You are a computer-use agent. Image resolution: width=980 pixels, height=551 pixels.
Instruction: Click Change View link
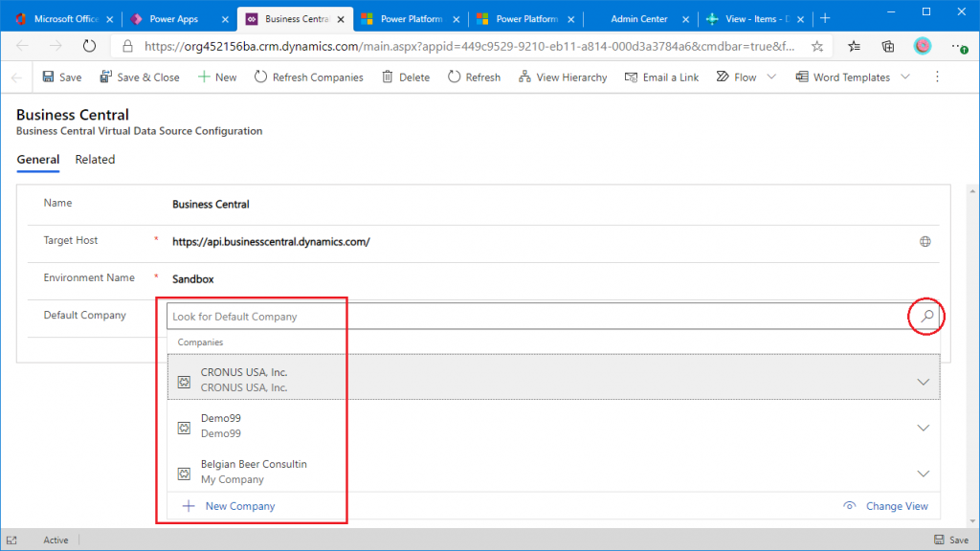coord(885,506)
